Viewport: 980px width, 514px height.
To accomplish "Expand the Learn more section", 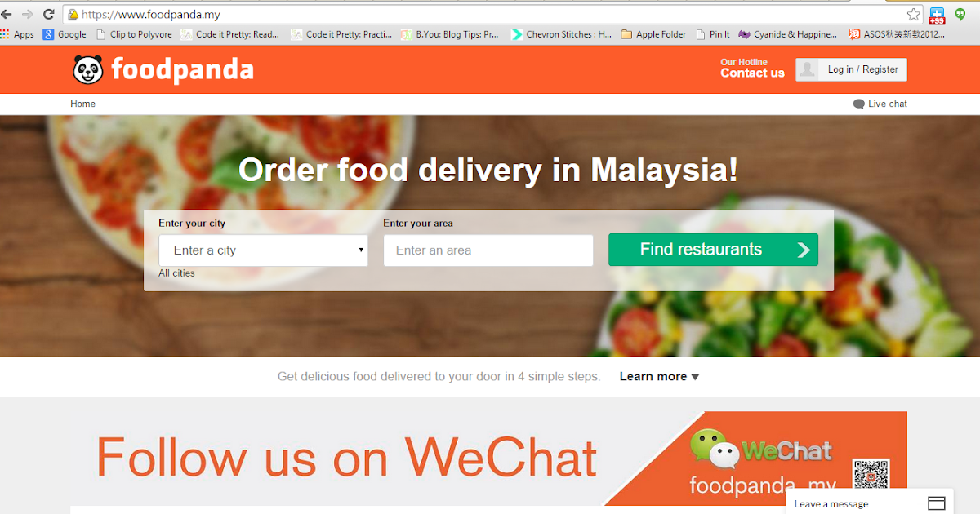I will click(x=659, y=376).
